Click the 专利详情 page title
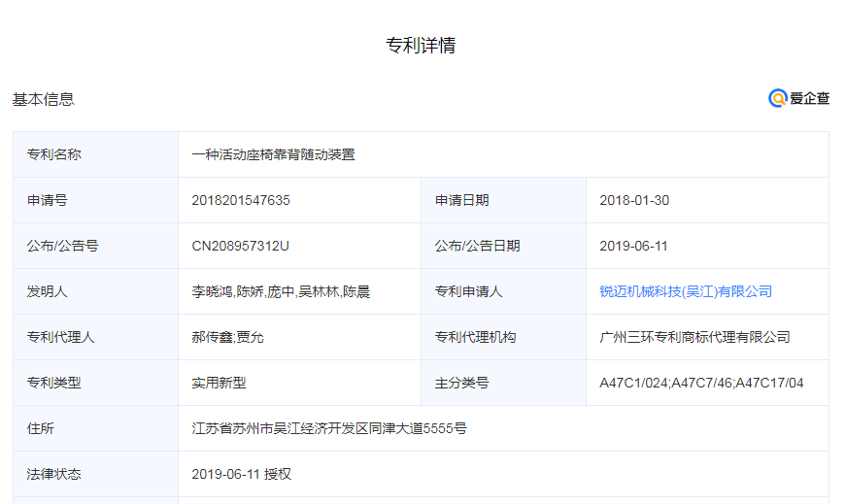The width and height of the screenshot is (846, 504). [421, 46]
